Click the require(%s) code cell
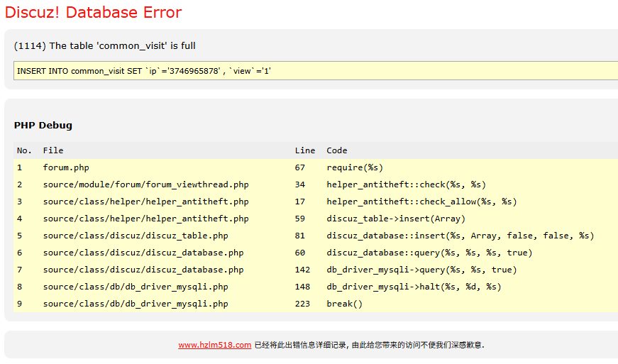Screen dimensions: 618x364 tap(355, 167)
